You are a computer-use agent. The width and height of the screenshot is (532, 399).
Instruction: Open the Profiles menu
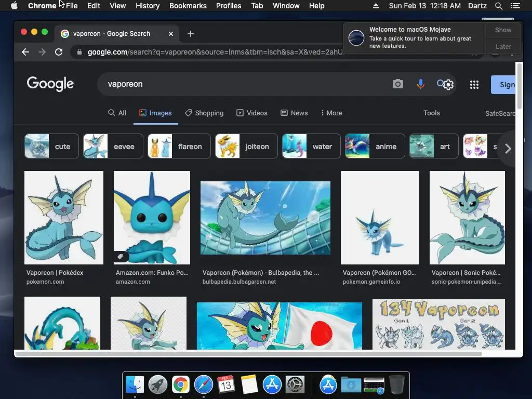pyautogui.click(x=229, y=6)
